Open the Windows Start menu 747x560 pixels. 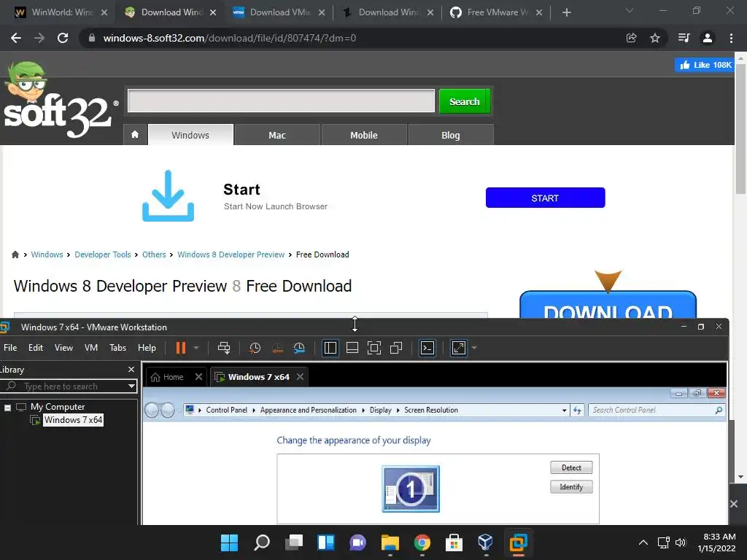tap(229, 542)
